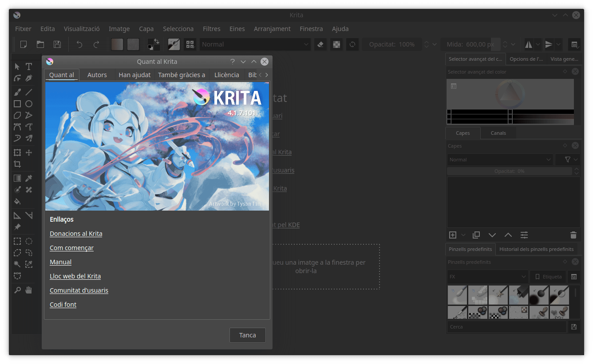Toggle vertical mirror painting

coord(549,44)
